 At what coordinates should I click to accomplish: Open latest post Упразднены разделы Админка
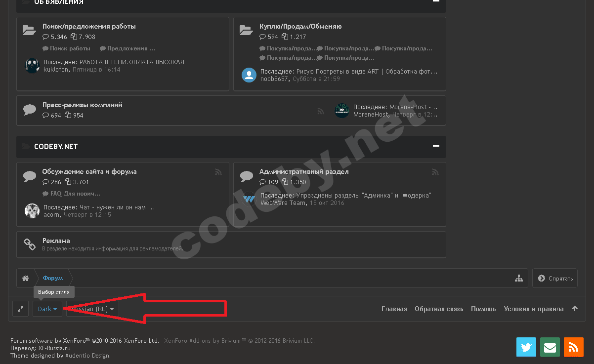[x=364, y=196]
